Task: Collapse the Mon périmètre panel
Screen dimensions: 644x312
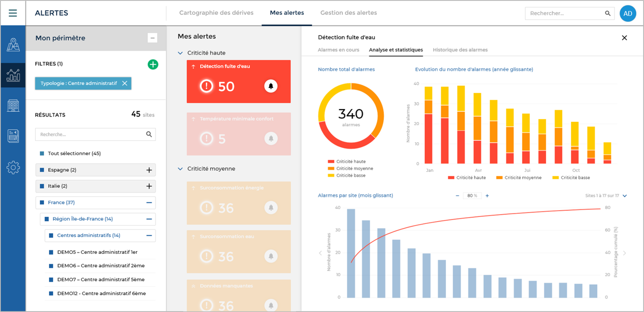Action: (x=152, y=38)
